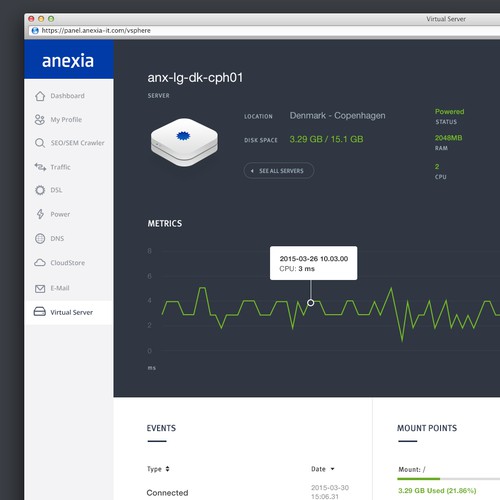Open the Virtual Server menu item
The height and width of the screenshot is (500, 500).
coord(69,312)
